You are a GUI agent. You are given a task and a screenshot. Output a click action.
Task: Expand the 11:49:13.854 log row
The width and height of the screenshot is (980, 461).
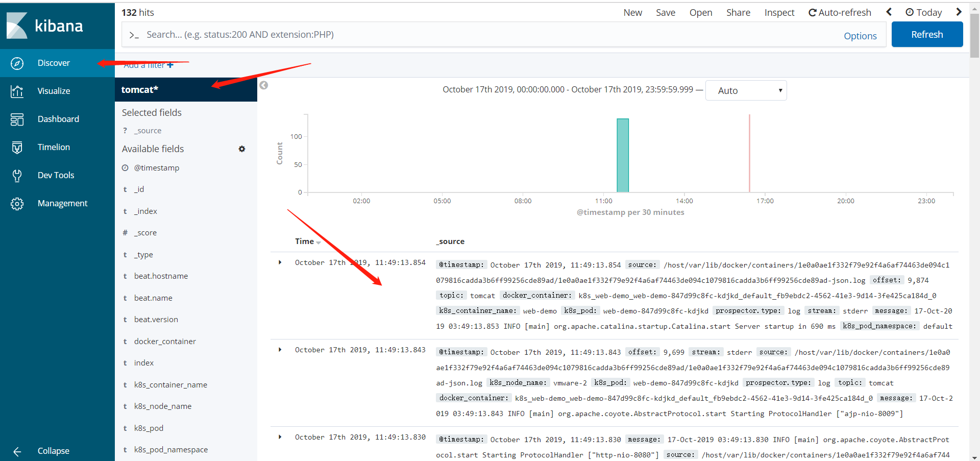tap(280, 262)
